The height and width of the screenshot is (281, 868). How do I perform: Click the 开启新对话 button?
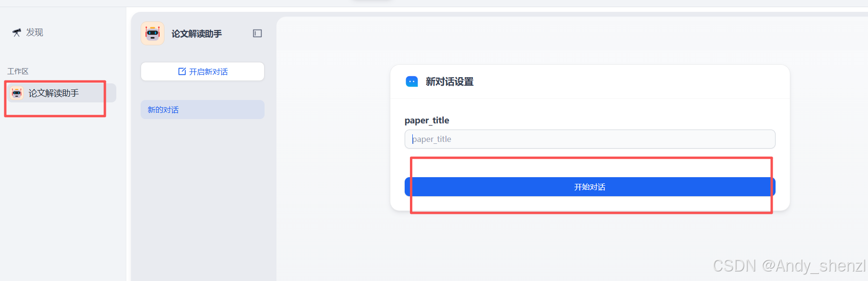coord(202,71)
